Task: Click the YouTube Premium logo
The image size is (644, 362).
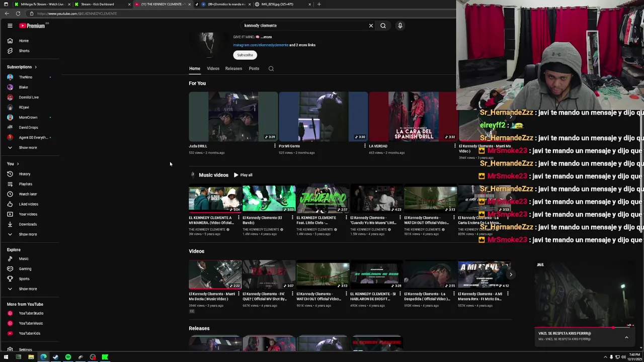Action: tap(32, 26)
